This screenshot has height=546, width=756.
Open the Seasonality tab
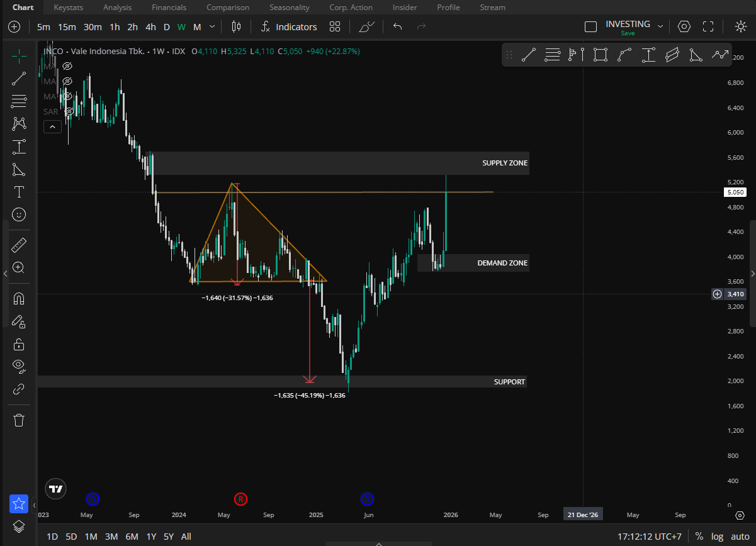pyautogui.click(x=289, y=8)
